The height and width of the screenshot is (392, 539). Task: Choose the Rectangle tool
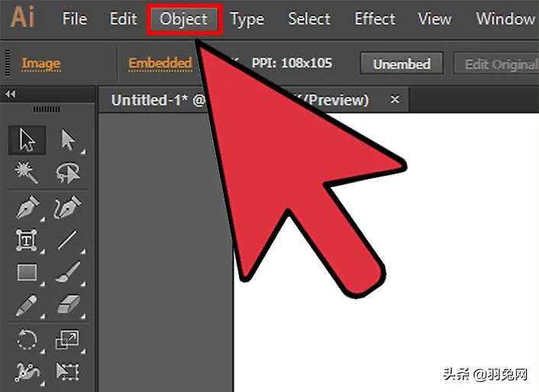[x=27, y=272]
